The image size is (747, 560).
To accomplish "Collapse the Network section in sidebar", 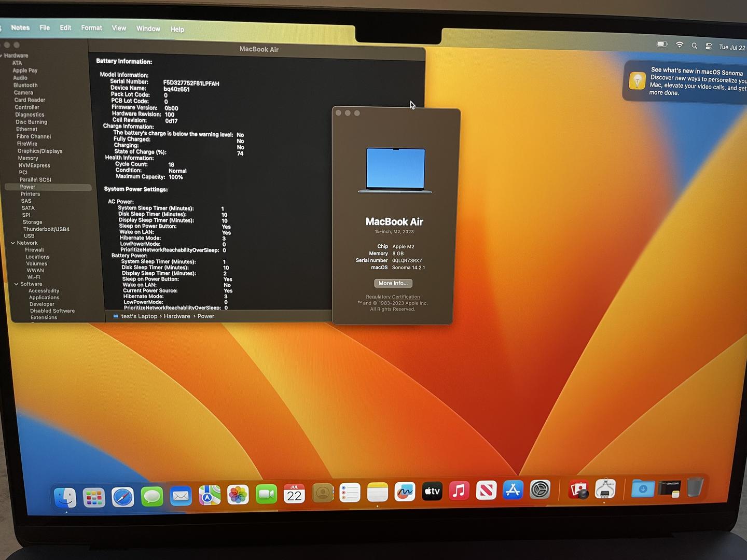I will [x=13, y=243].
